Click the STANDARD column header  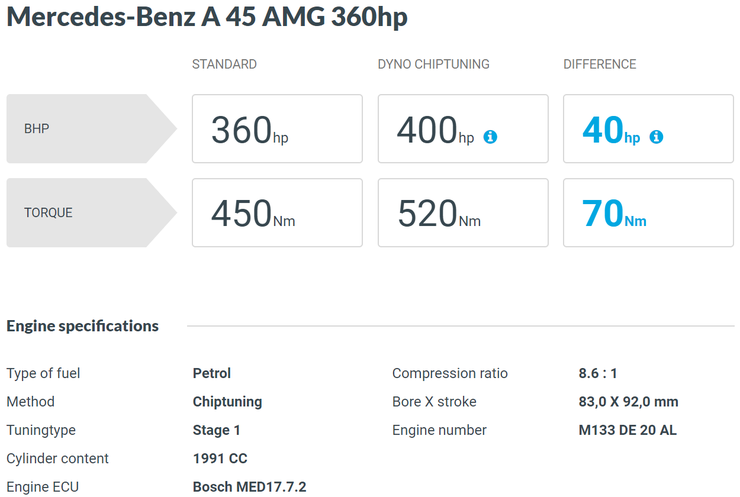point(224,64)
